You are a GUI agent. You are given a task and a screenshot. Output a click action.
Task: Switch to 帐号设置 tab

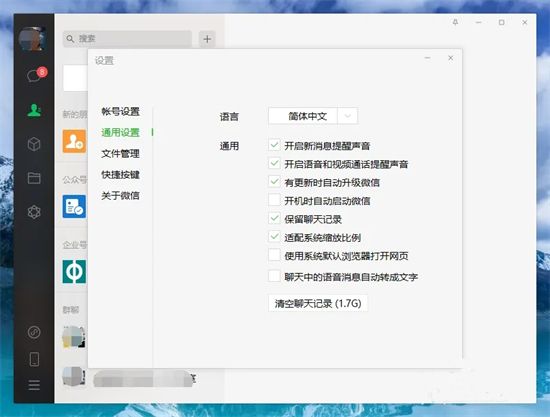click(120, 112)
